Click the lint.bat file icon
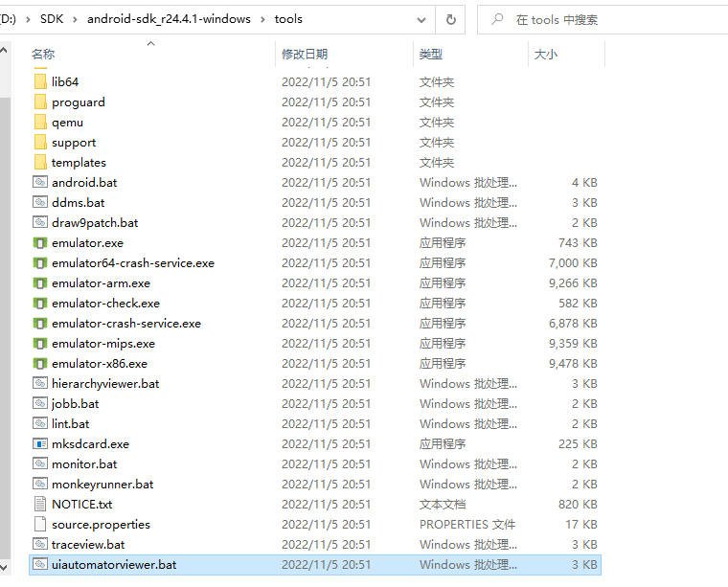Image resolution: width=728 pixels, height=587 pixels. 40,423
